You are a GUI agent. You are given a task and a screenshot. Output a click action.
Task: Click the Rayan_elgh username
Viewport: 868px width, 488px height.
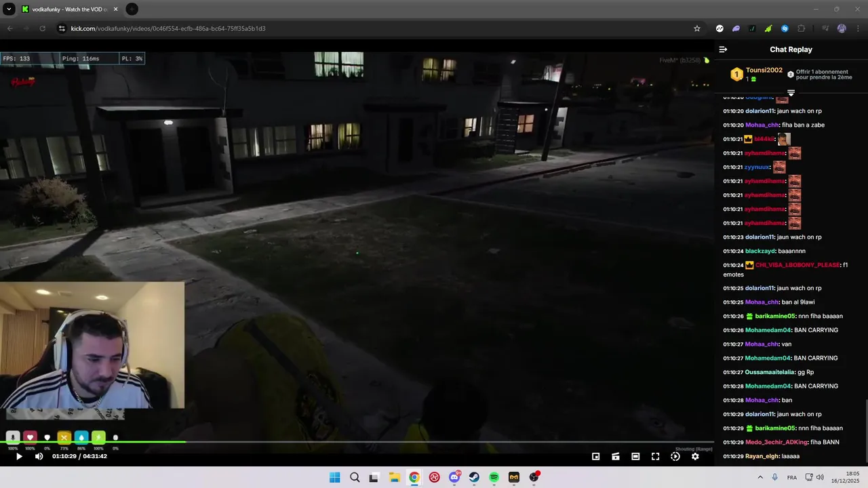(762, 456)
